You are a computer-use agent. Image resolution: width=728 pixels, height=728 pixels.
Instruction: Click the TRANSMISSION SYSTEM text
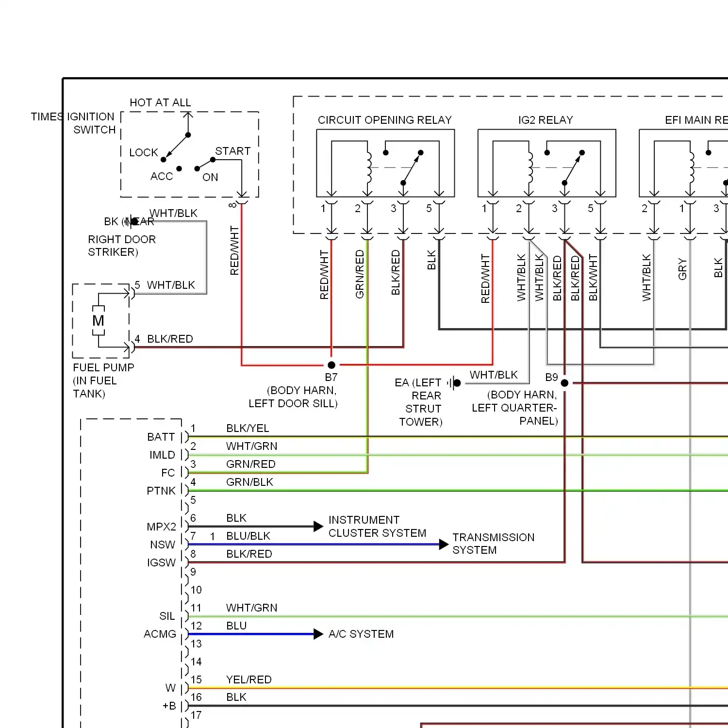click(493, 544)
